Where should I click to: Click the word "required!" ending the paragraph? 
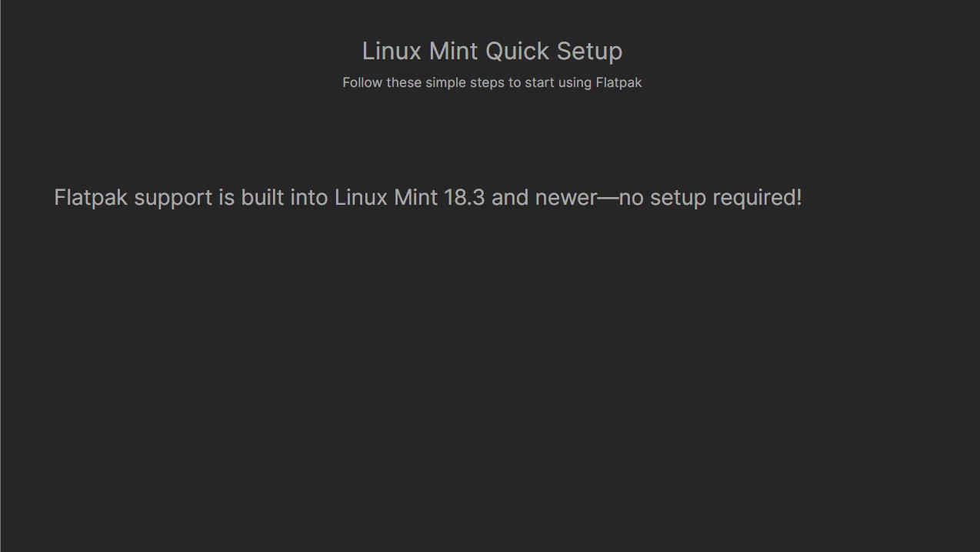(757, 198)
